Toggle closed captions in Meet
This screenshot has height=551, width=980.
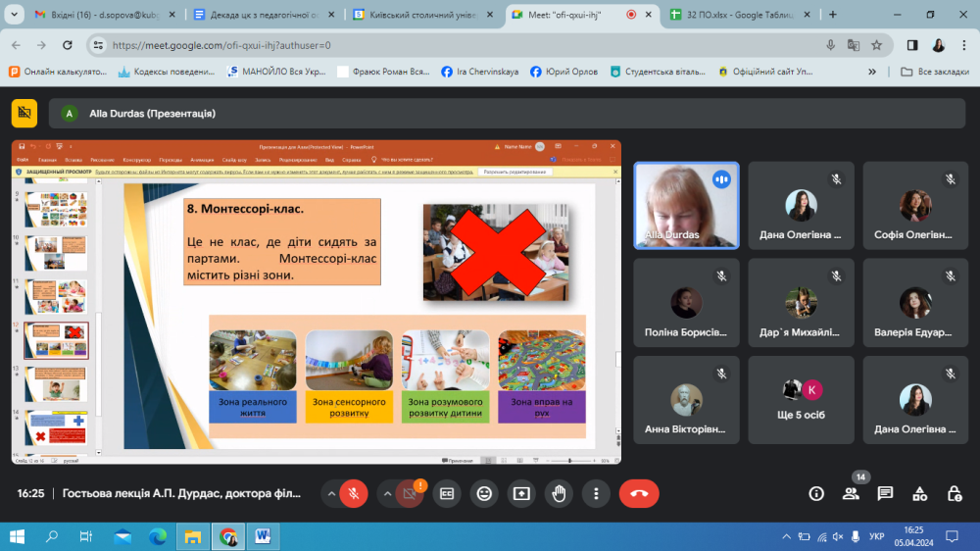(447, 493)
